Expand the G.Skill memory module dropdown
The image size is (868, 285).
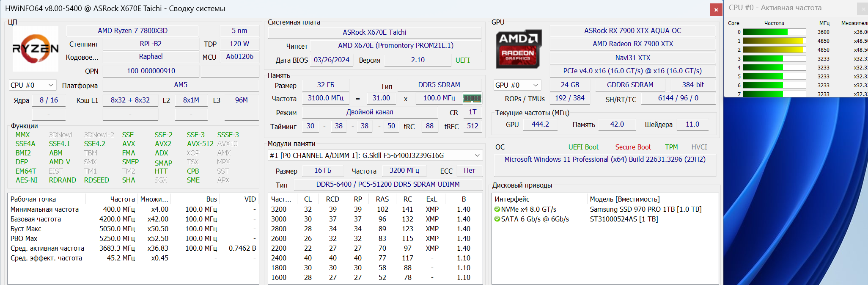[375, 155]
